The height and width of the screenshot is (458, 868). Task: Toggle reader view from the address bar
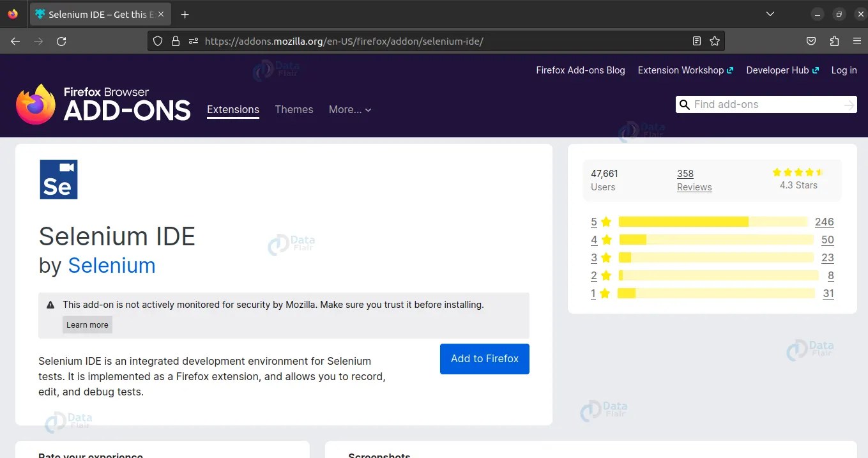(696, 40)
